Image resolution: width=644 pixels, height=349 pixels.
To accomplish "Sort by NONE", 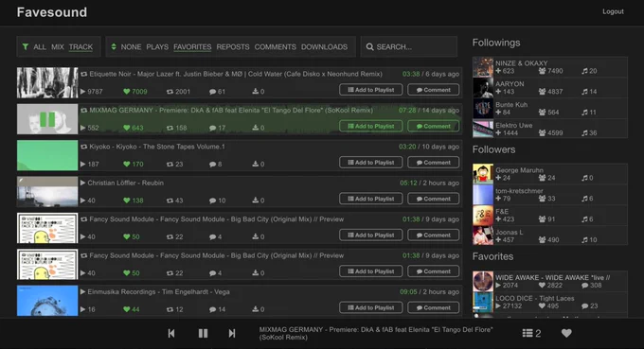I will pos(131,46).
